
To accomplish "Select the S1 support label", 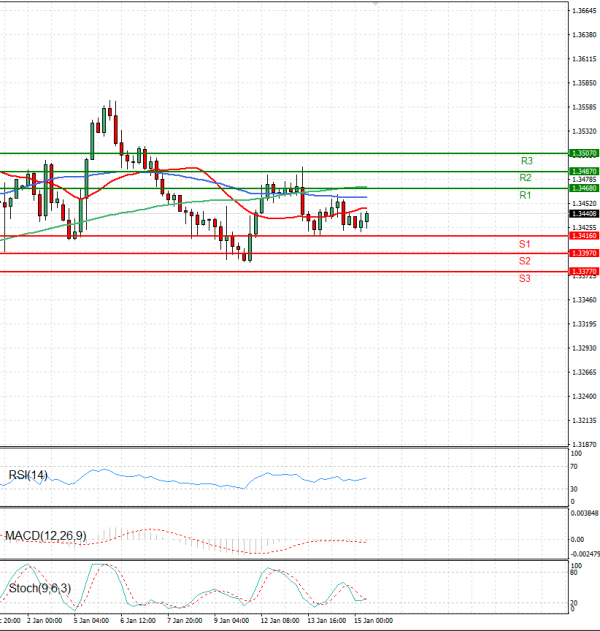I will [524, 244].
